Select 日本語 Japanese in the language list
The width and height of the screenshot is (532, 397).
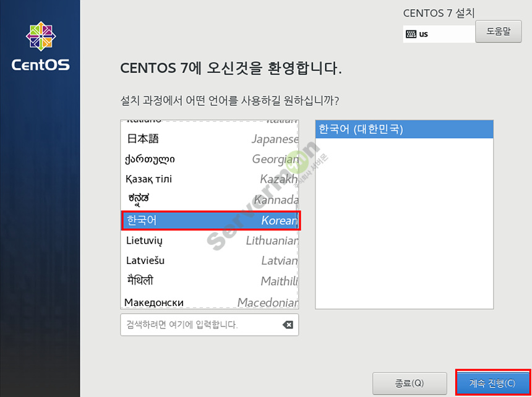pos(210,139)
